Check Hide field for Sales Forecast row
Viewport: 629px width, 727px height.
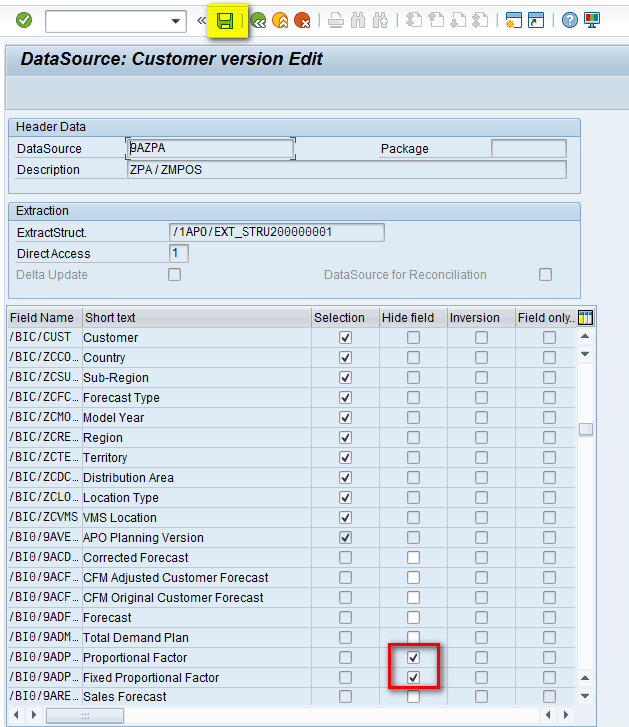(413, 697)
